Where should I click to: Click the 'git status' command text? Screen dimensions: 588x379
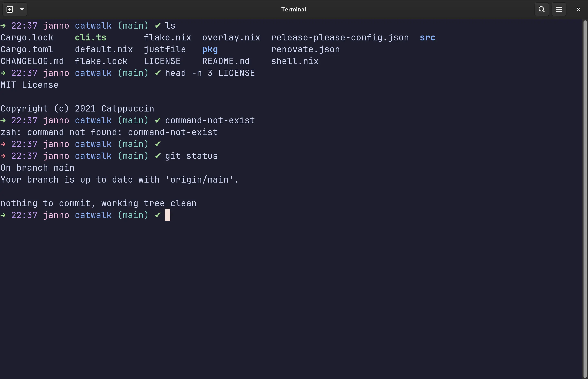(x=191, y=156)
